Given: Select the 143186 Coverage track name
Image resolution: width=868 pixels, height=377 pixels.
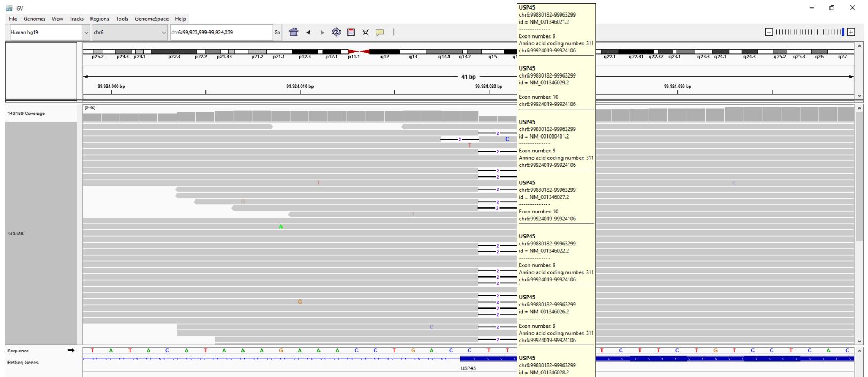Looking at the screenshot, I should [x=26, y=113].
